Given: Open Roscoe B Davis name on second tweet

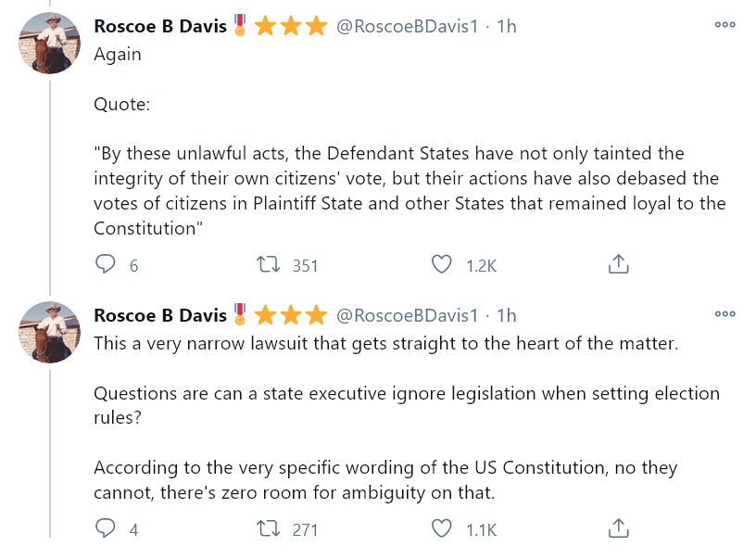Looking at the screenshot, I should (x=160, y=315).
